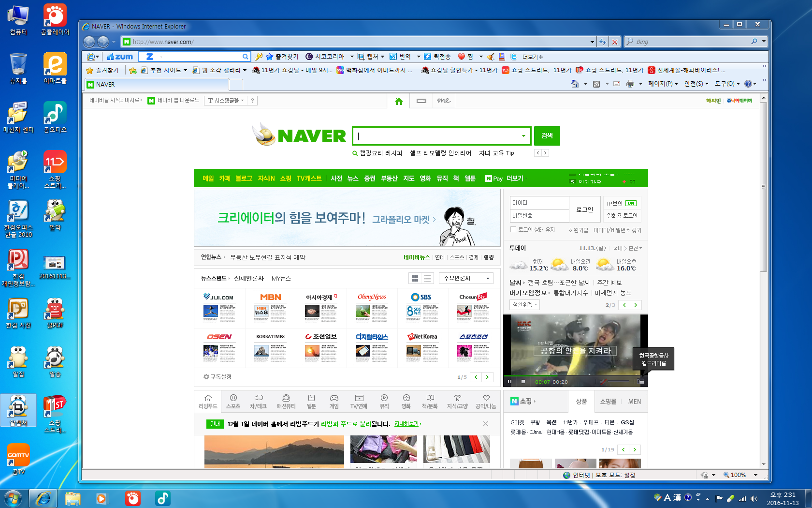Click the IE printer icon
This screenshot has width=812, height=508.
pyautogui.click(x=630, y=84)
